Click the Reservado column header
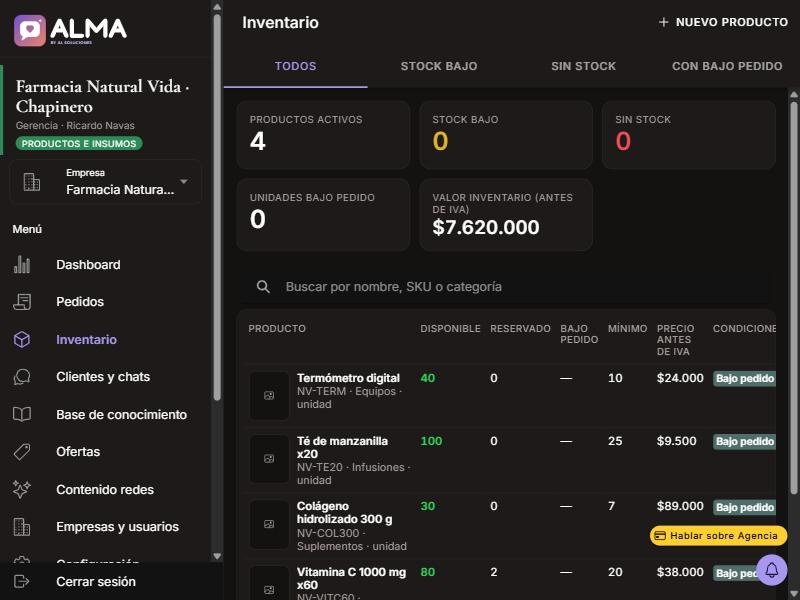Screen dimensions: 800x600 click(520, 329)
